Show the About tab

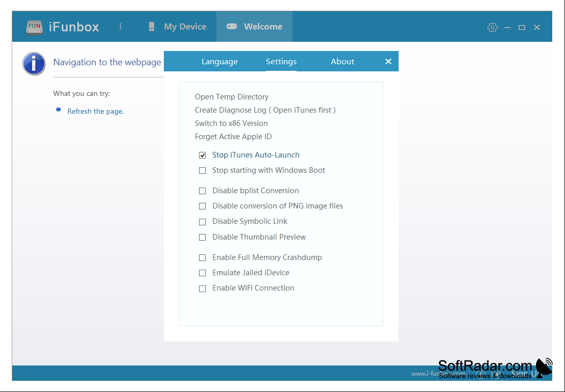342,62
